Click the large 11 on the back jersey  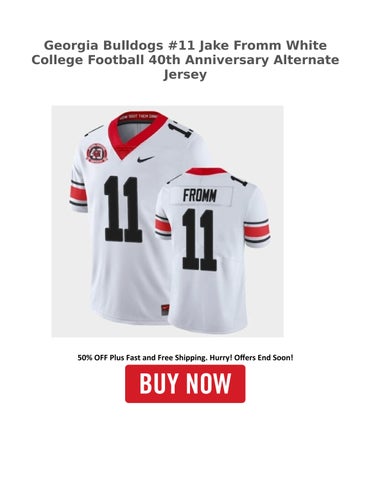point(200,240)
